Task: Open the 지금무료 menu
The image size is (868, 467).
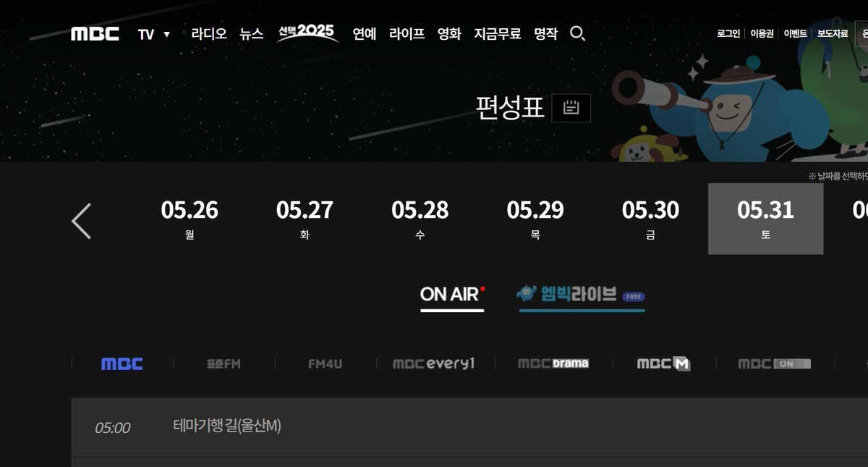Action: coord(498,33)
